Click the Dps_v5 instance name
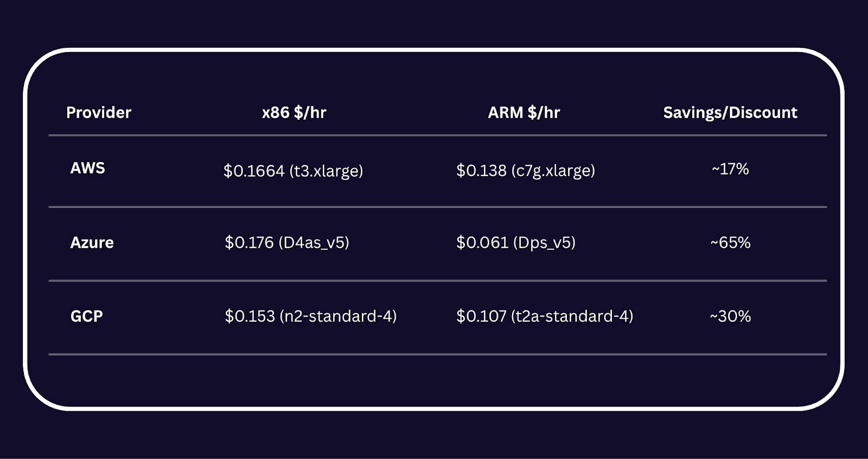 (x=544, y=242)
